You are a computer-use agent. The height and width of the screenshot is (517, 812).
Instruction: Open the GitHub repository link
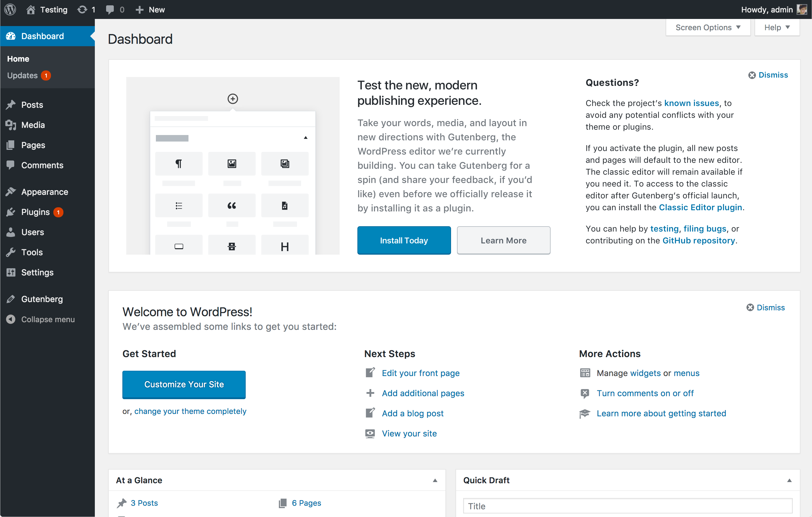pyautogui.click(x=699, y=241)
